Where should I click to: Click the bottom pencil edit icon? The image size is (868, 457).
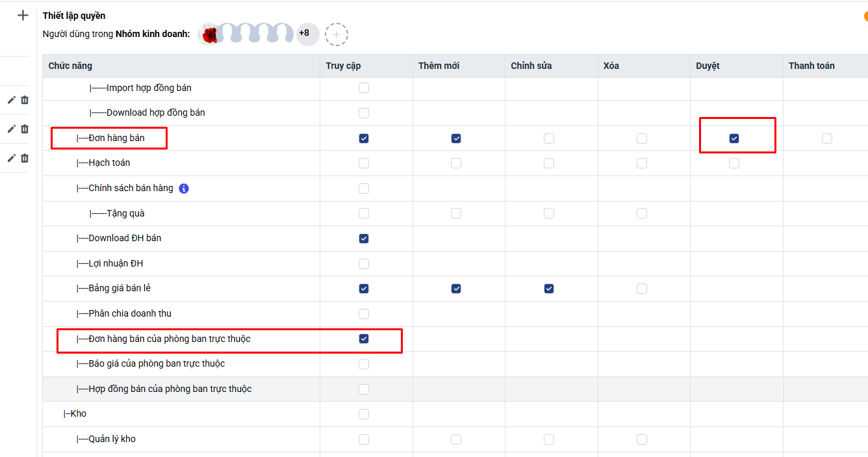click(11, 158)
